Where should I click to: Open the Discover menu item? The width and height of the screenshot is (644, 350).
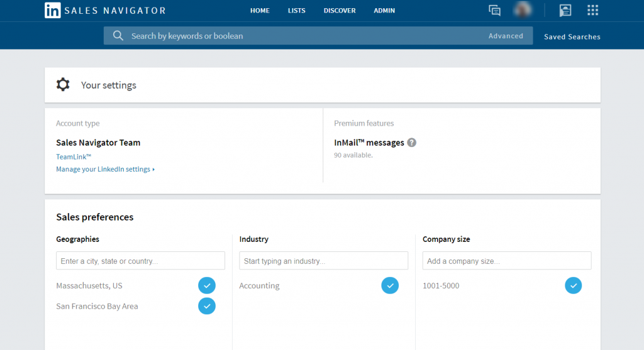click(x=340, y=11)
